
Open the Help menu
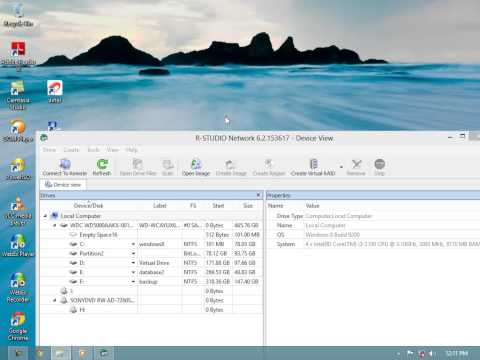132,150
